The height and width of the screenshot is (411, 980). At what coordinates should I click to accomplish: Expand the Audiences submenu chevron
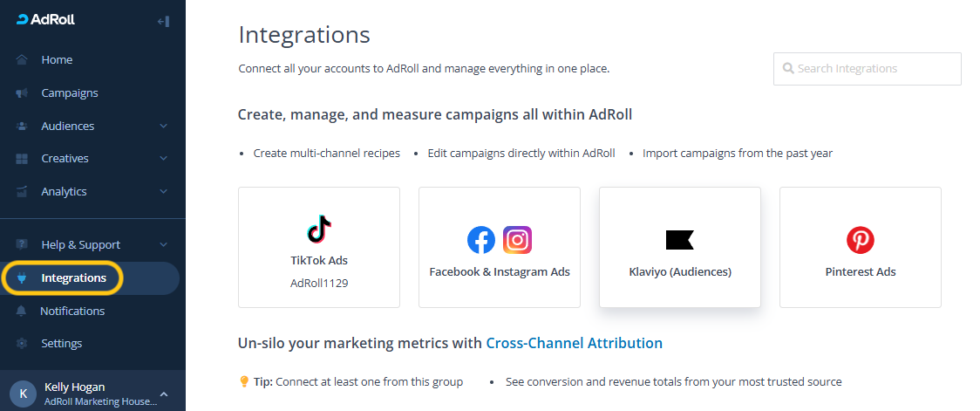tap(164, 127)
